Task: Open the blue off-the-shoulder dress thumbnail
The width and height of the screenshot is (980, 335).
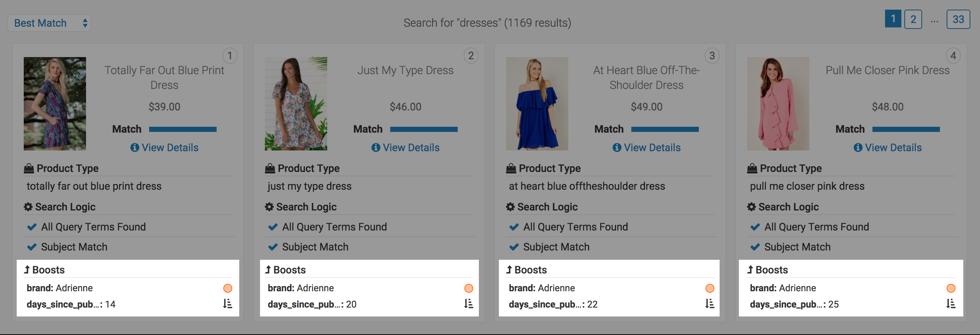Action: point(537,103)
